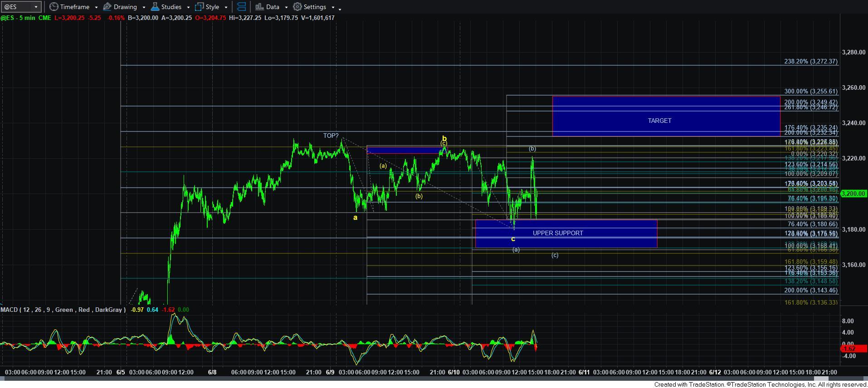868x388 pixels.
Task: Click the horizontal scrollbar thumb below time axis
Action: click(x=820, y=378)
